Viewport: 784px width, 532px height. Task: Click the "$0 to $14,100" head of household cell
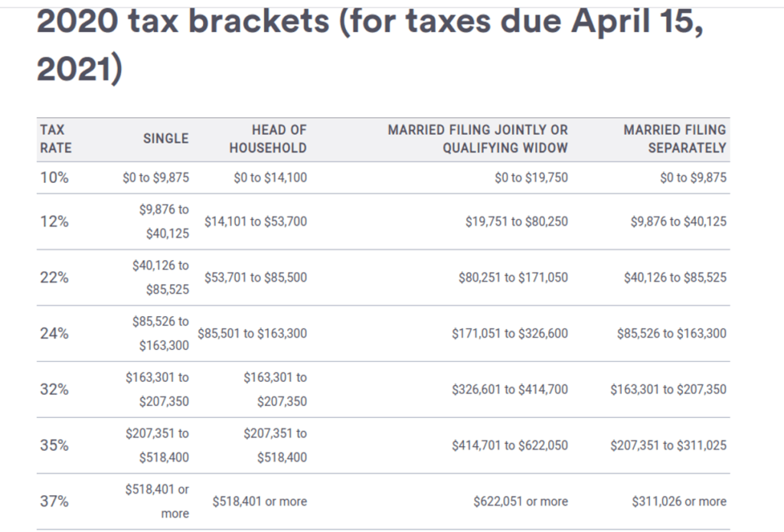click(x=269, y=178)
